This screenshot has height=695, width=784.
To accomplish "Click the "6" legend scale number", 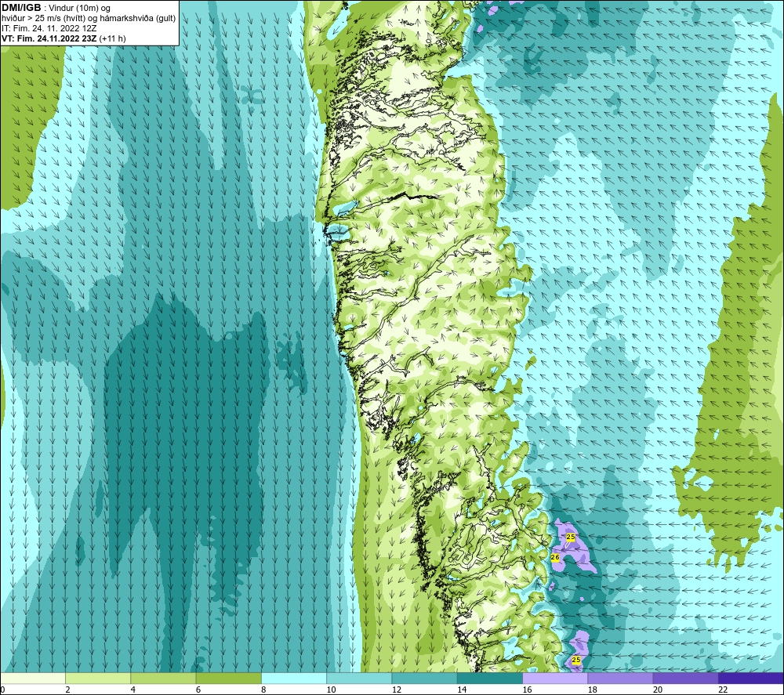I will pos(198,690).
